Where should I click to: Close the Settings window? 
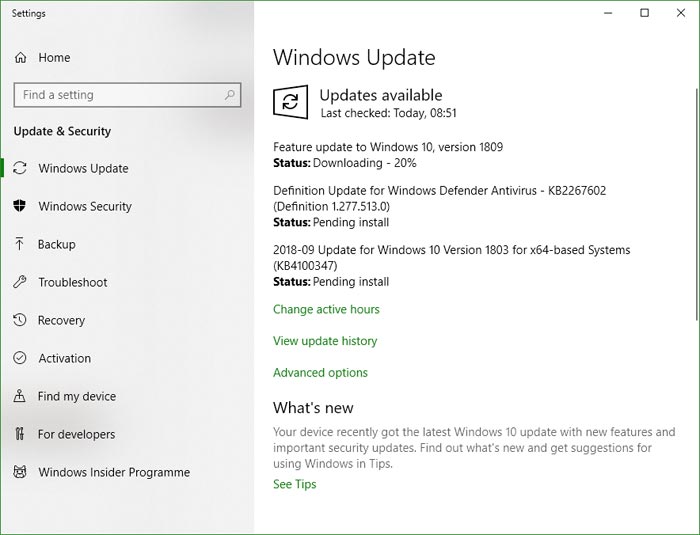pos(681,13)
